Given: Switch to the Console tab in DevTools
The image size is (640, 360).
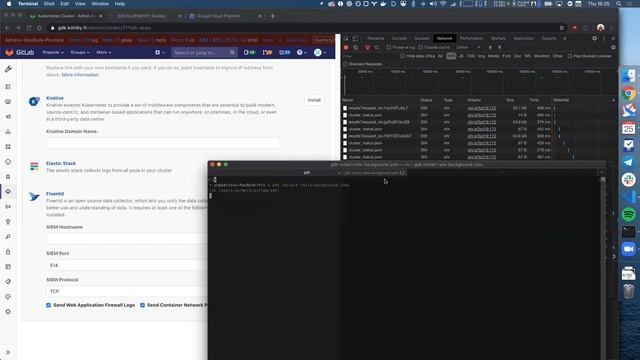Looking at the screenshot, I should (399, 38).
